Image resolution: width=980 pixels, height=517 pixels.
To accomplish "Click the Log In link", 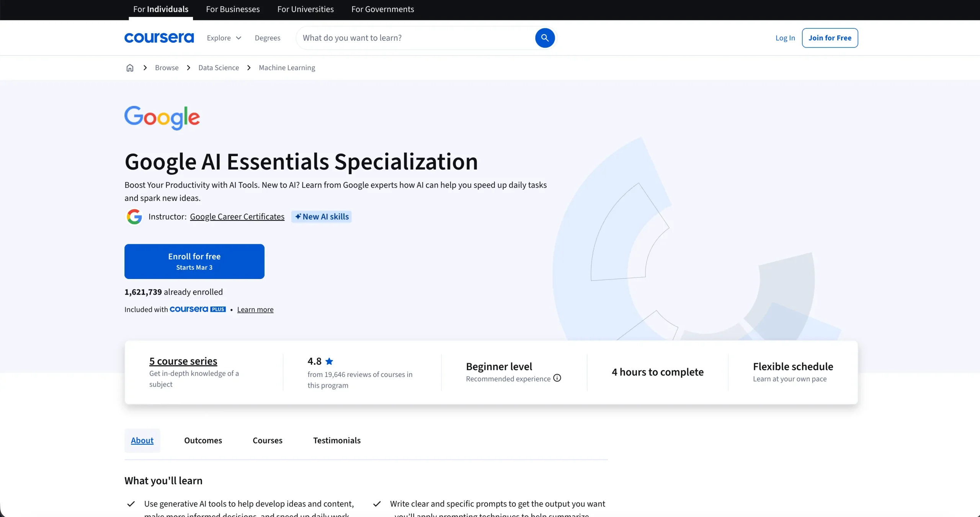I will (785, 38).
